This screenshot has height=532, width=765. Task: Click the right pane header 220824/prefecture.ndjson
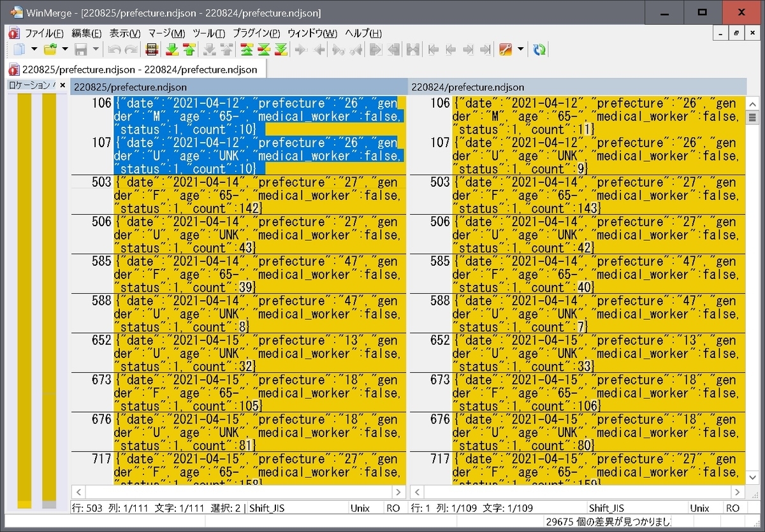(x=577, y=87)
